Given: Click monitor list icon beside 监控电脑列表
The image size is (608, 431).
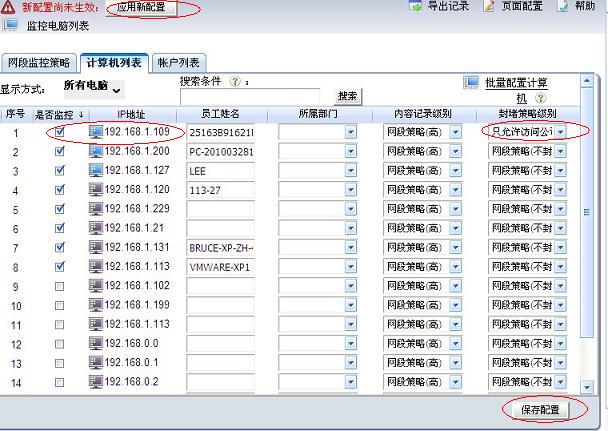Looking at the screenshot, I should click(10, 25).
